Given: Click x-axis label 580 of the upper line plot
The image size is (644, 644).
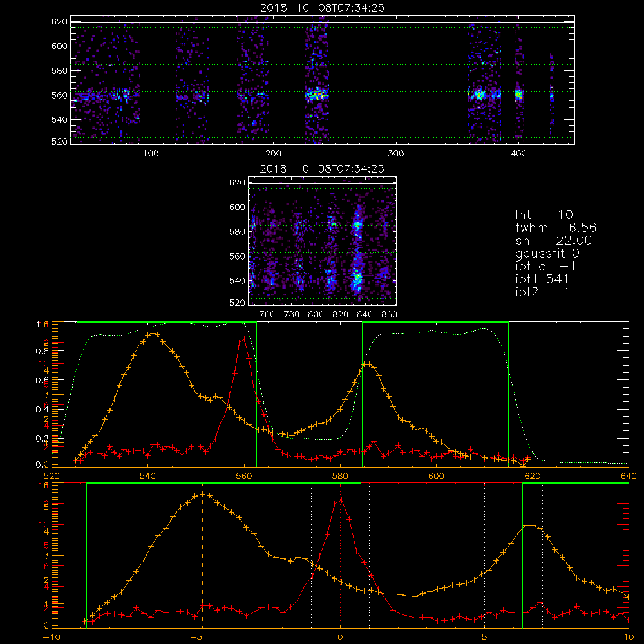Looking at the screenshot, I should pyautogui.click(x=341, y=476).
